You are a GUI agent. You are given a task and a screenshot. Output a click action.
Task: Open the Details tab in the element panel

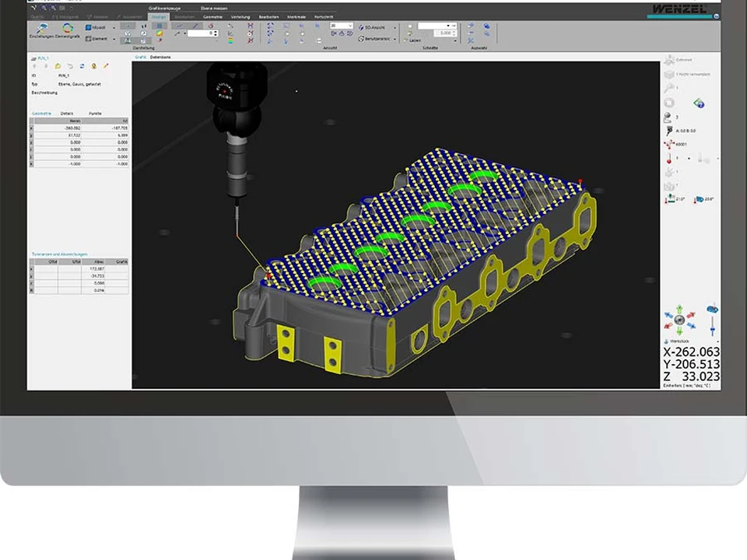(x=67, y=114)
